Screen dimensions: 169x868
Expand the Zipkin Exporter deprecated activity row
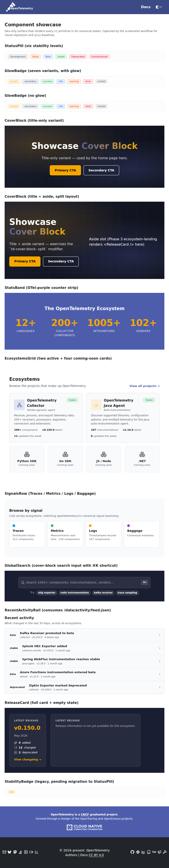tap(84, 687)
